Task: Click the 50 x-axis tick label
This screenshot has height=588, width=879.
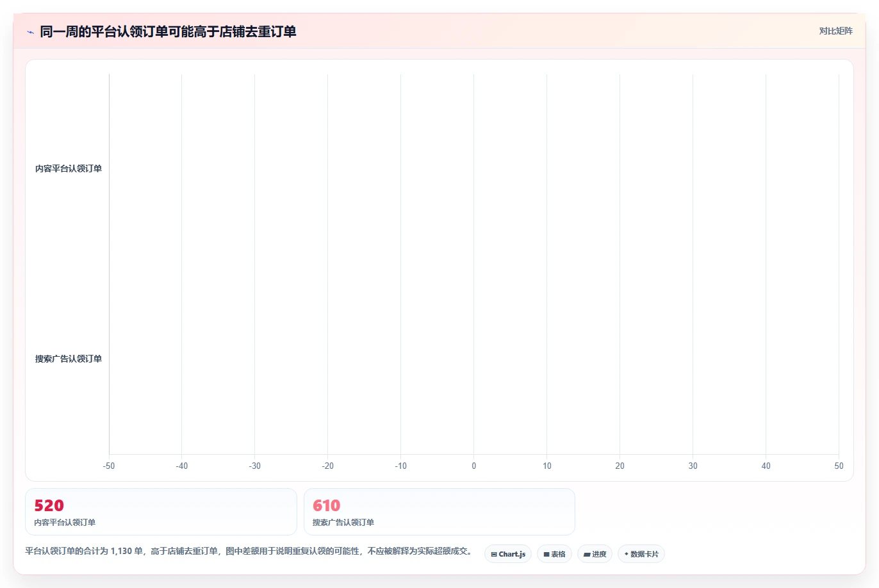Action: point(839,466)
